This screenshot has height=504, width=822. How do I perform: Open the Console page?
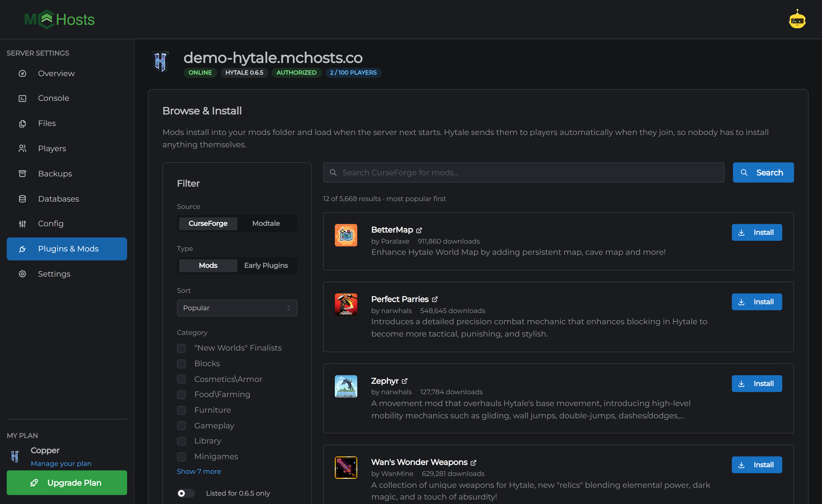click(x=67, y=98)
